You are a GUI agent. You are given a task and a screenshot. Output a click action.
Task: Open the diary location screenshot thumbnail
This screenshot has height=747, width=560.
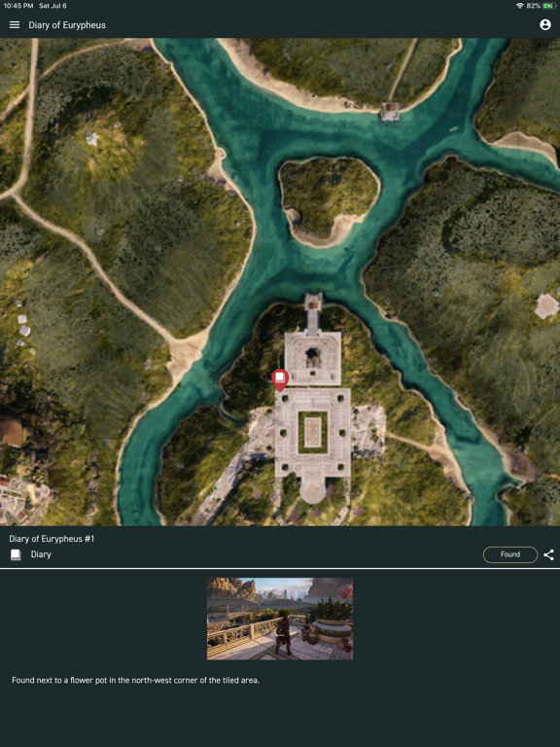click(x=280, y=619)
